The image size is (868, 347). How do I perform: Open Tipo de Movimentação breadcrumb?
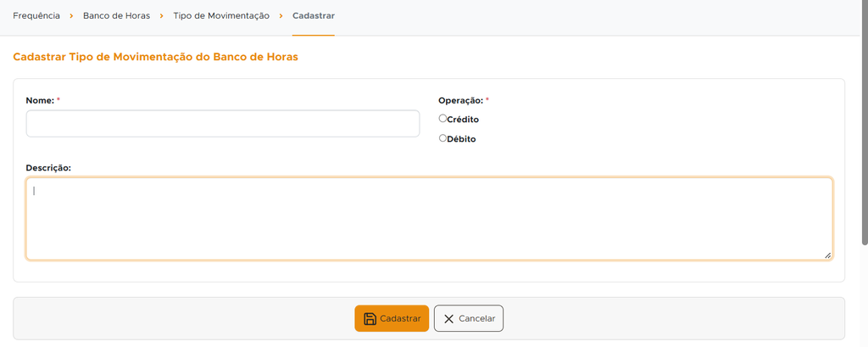[x=221, y=15]
